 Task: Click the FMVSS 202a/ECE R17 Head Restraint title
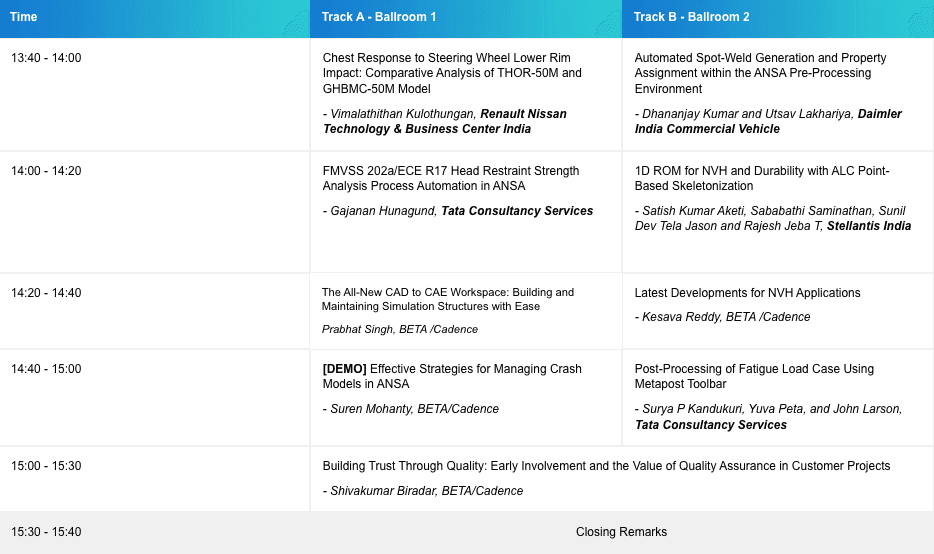click(451, 178)
